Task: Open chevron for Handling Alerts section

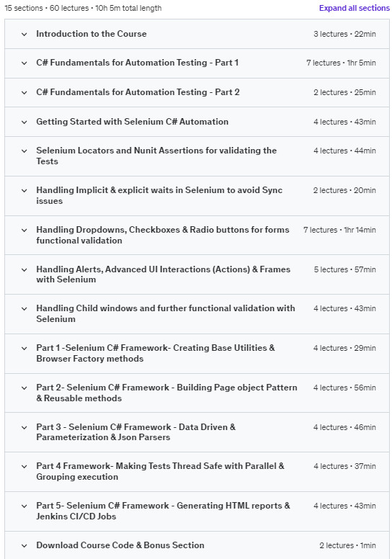Action: coord(24,270)
